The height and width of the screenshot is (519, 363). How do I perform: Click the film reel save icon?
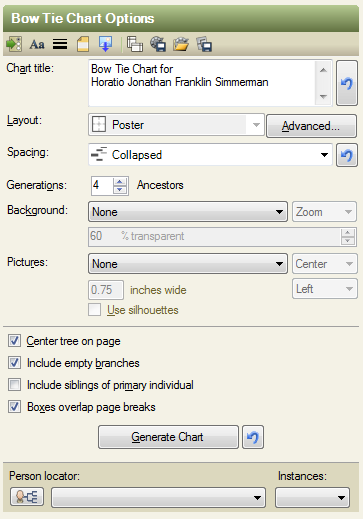pos(158,44)
